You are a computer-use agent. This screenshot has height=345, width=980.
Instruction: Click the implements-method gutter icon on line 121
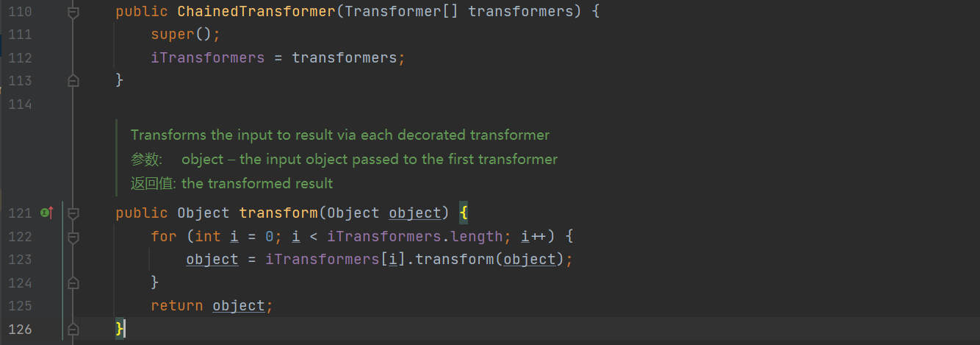point(46,213)
